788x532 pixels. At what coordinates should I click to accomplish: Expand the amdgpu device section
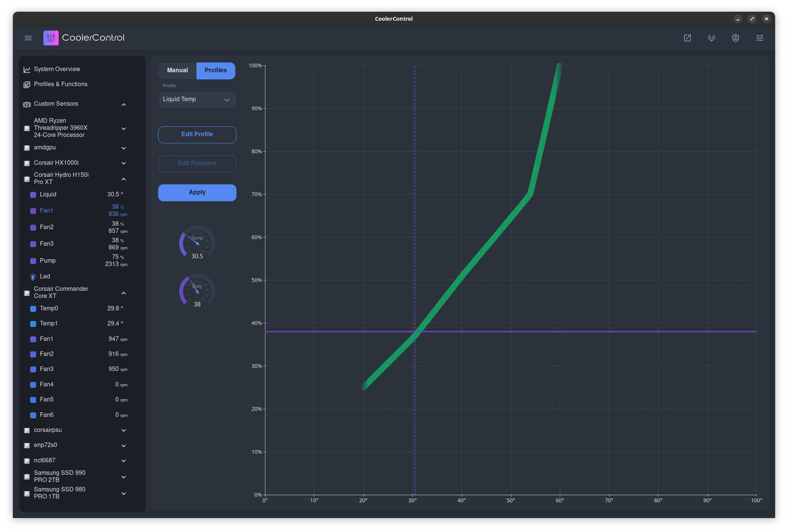click(x=123, y=148)
